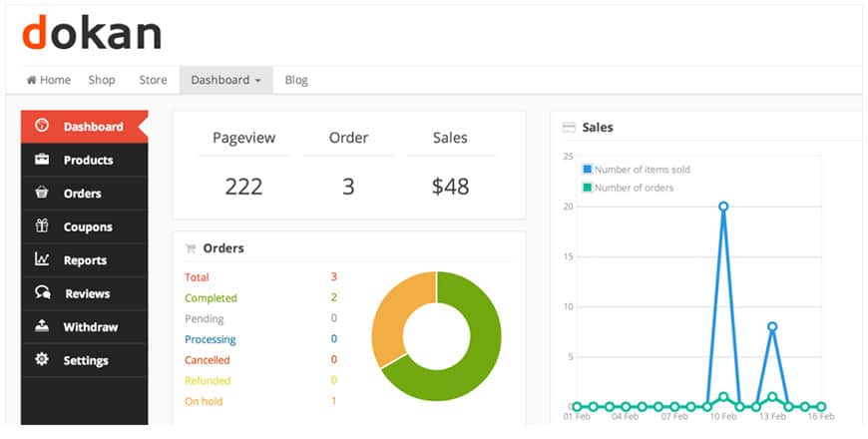Click the card icon beside Sales panel title

[x=569, y=128]
